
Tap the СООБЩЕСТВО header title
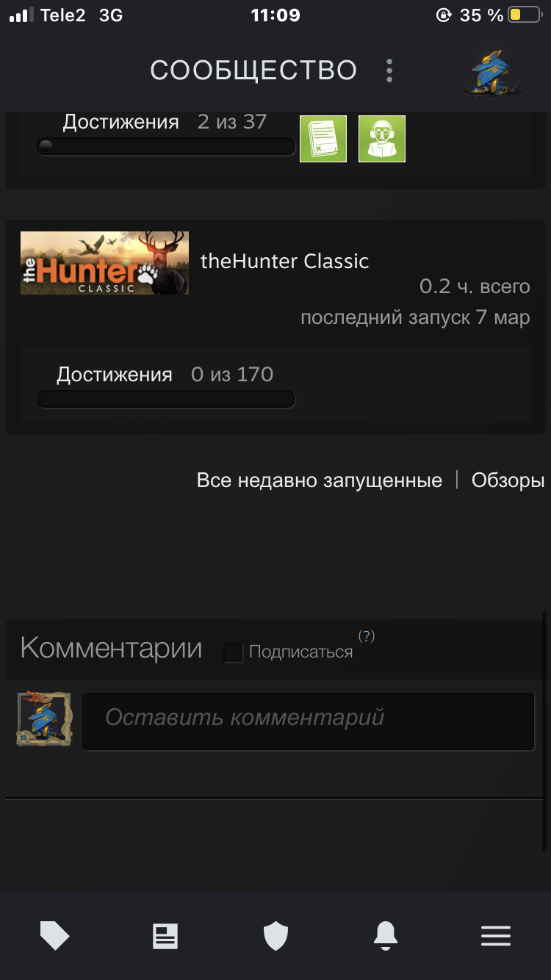pos(253,71)
